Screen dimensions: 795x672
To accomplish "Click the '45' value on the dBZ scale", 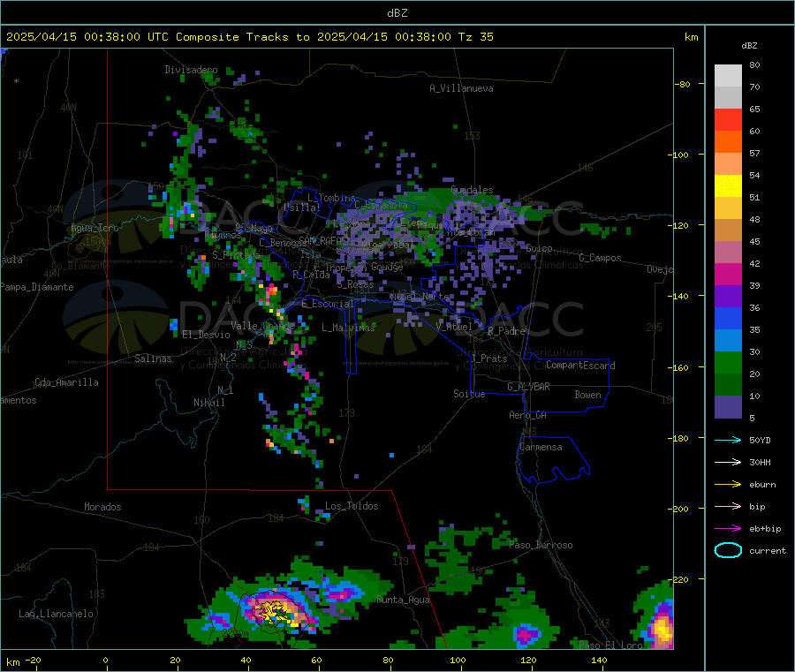I will pyautogui.click(x=754, y=241).
